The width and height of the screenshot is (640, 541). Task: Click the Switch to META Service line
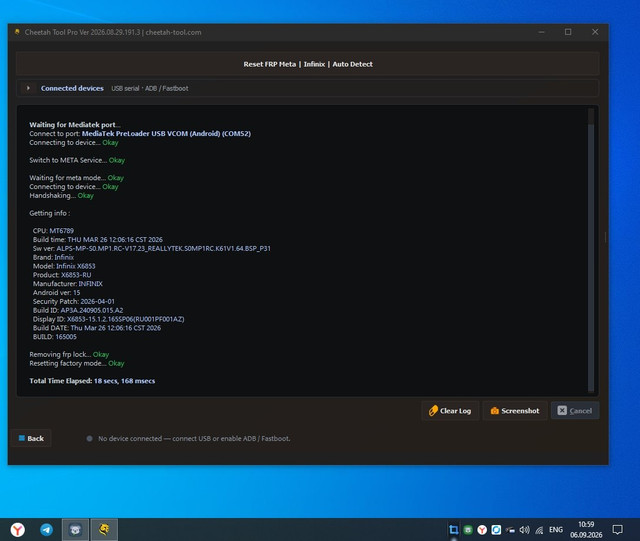point(77,160)
